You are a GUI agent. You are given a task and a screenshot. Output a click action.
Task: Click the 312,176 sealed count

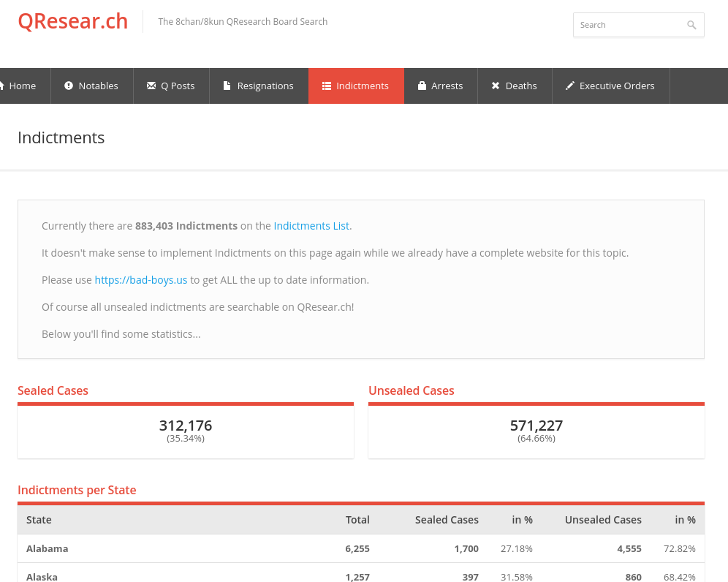click(x=186, y=425)
